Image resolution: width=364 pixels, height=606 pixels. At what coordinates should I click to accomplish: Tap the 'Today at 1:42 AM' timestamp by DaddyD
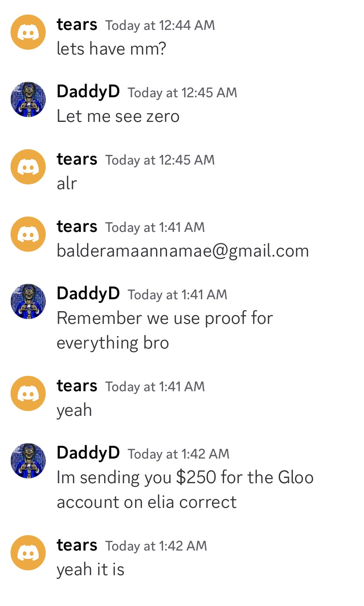pos(178,454)
